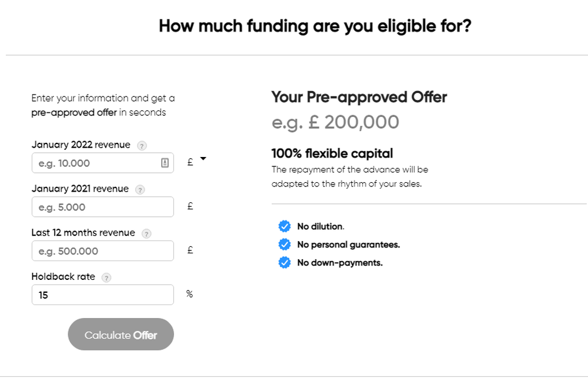
Task: Click the pound sign beside Last 12 months field
Action: (x=190, y=250)
